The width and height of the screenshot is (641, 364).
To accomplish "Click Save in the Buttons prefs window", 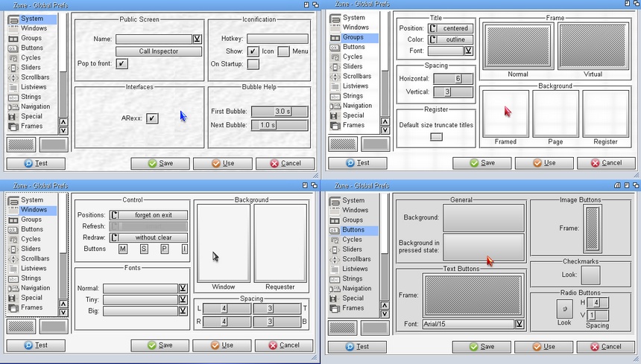I will (481, 346).
